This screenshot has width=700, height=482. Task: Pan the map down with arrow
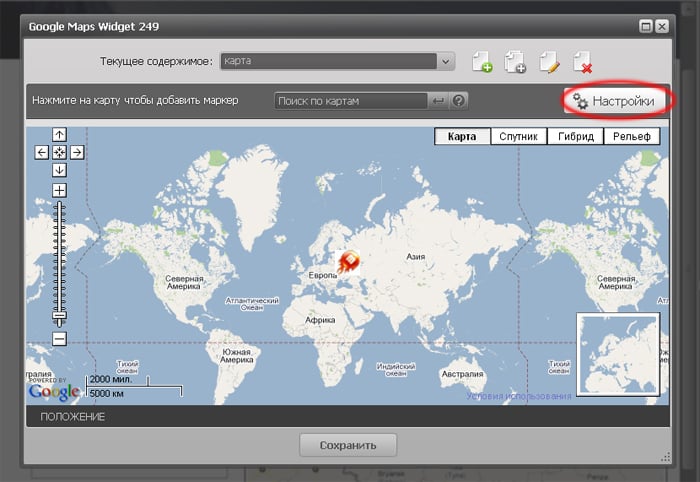tap(59, 169)
